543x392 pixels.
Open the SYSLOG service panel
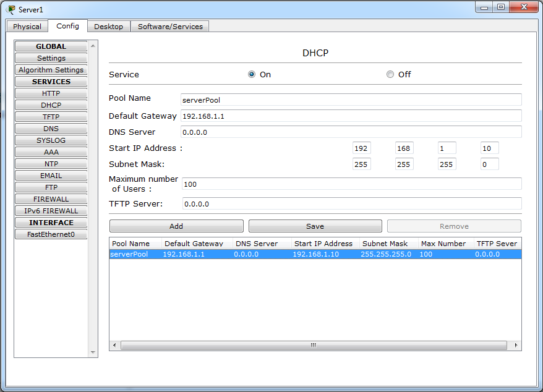click(51, 140)
